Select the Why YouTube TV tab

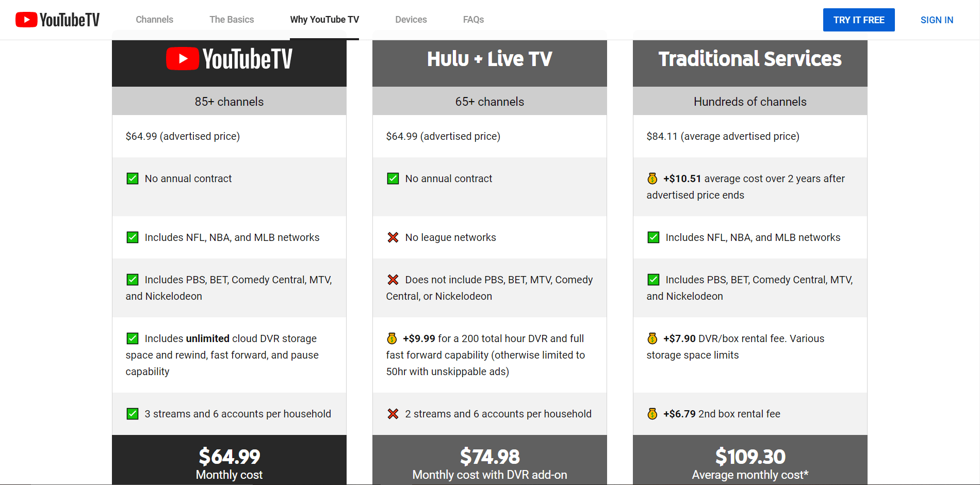[324, 19]
